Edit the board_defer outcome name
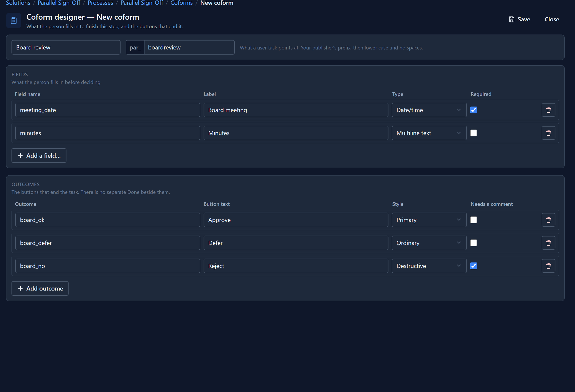575x392 pixels. click(108, 243)
